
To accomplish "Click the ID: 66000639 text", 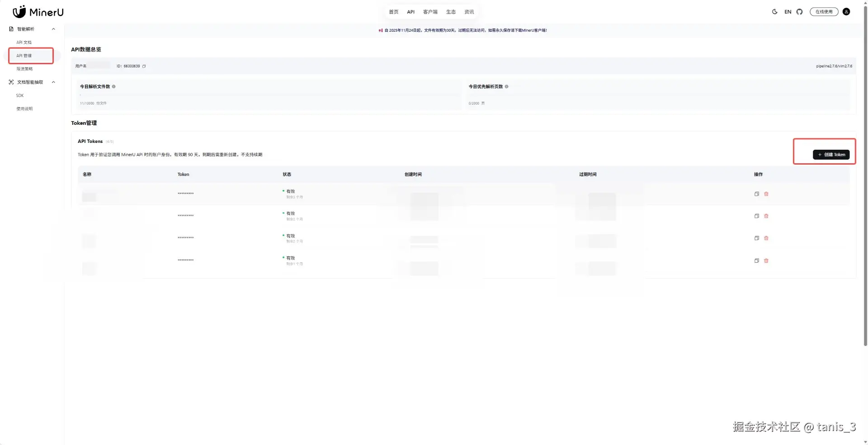I will pyautogui.click(x=128, y=66).
